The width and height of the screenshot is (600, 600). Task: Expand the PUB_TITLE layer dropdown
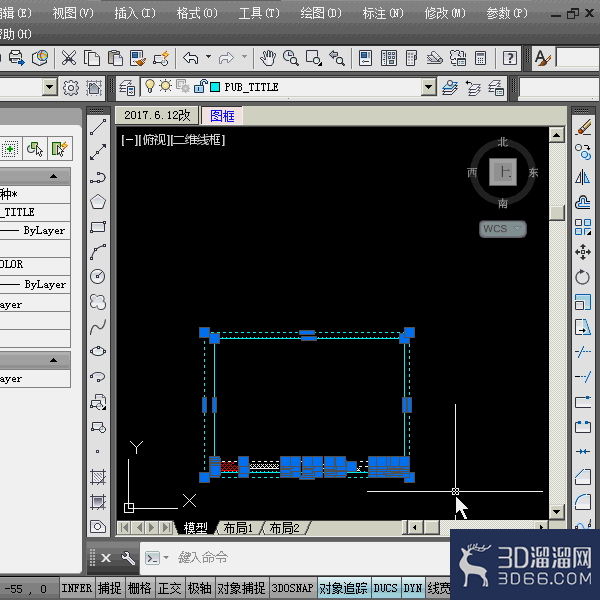429,87
